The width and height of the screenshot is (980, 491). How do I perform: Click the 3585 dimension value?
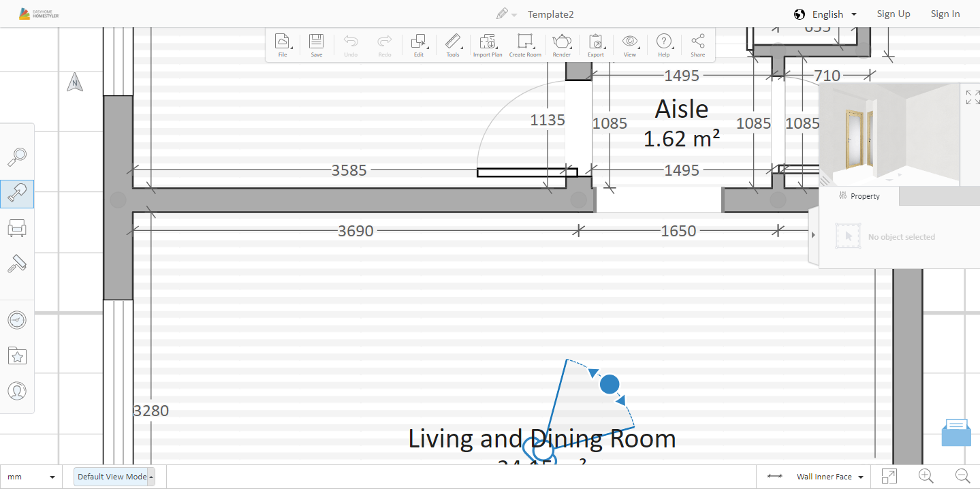[349, 170]
